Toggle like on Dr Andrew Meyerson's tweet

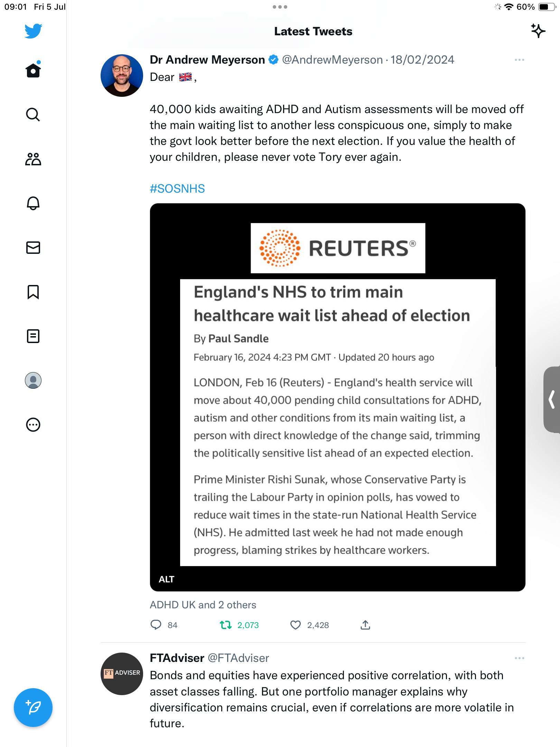pos(296,625)
